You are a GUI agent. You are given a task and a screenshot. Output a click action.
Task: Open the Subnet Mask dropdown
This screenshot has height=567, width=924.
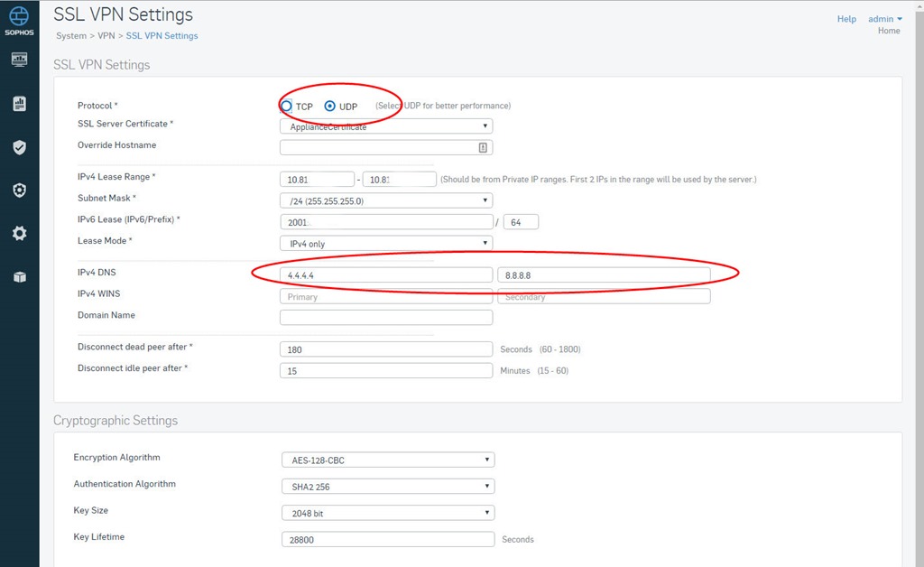386,200
